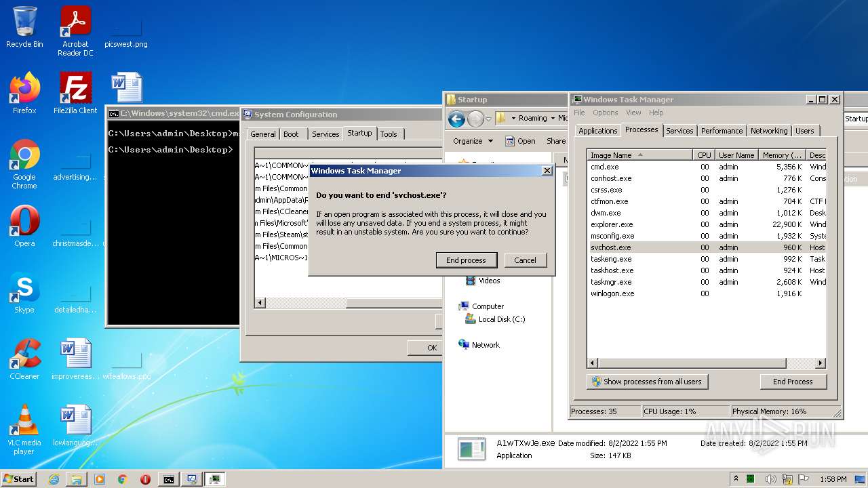This screenshot has height=488, width=868.
Task: Switch to Performance tab in Task Manager
Action: click(x=722, y=131)
